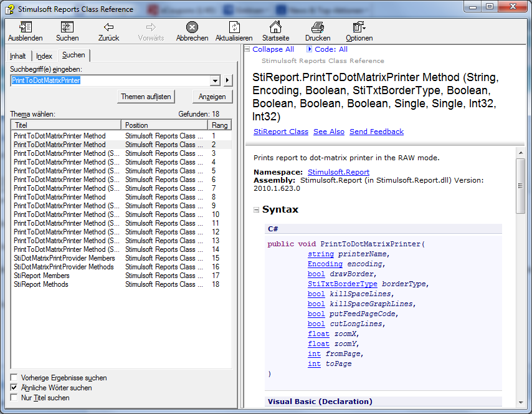Open StiTxtBorderType link
Viewport: 532px width, 414px height.
pyautogui.click(x=343, y=284)
